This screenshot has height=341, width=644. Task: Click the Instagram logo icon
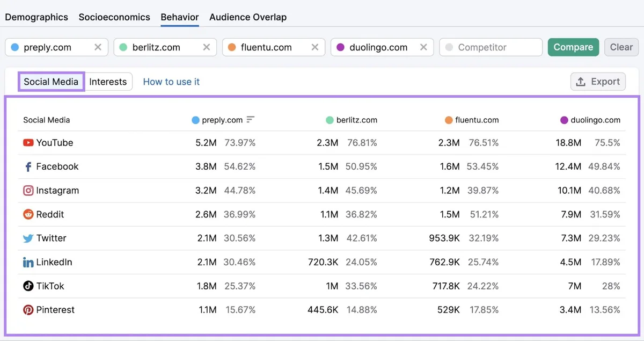[28, 191]
